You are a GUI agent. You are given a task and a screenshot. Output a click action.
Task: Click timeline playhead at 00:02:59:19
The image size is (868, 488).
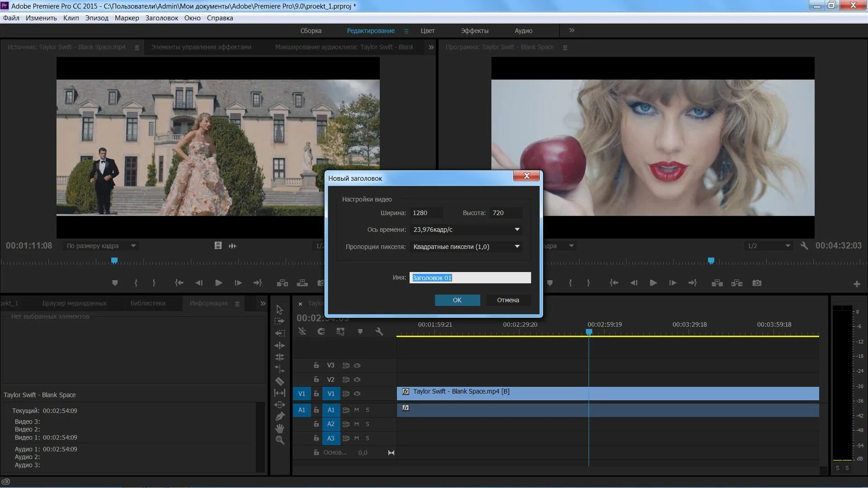[589, 332]
